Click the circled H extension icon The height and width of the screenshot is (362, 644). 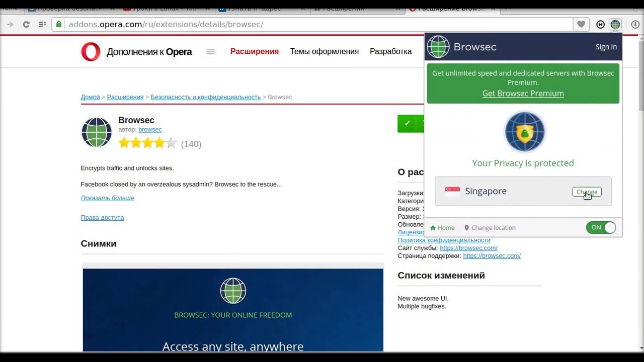[x=600, y=24]
